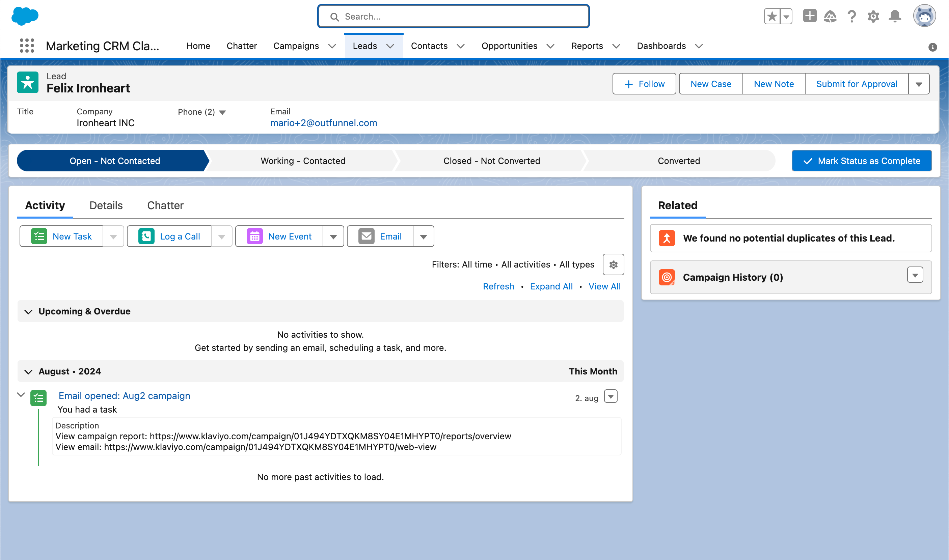Click the user avatar profile icon
This screenshot has width=949, height=560.
point(924,16)
